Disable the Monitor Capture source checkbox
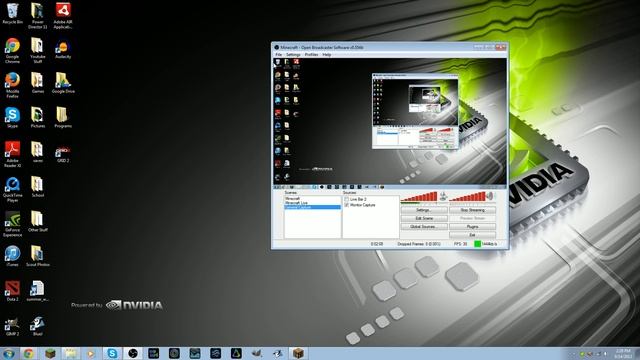 tap(347, 205)
